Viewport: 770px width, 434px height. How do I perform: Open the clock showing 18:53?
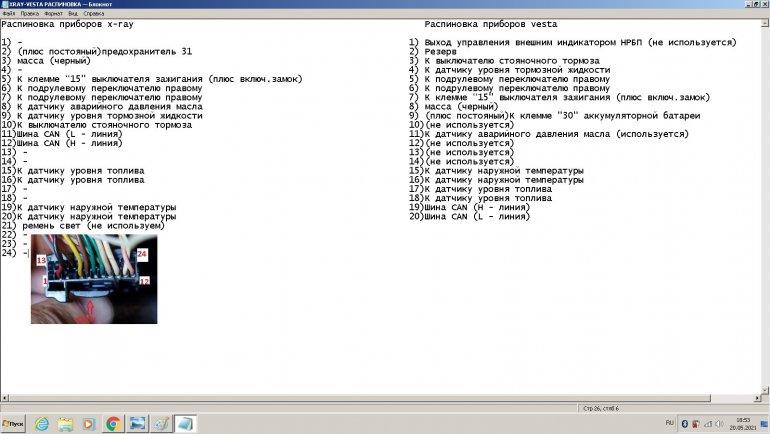click(x=744, y=424)
